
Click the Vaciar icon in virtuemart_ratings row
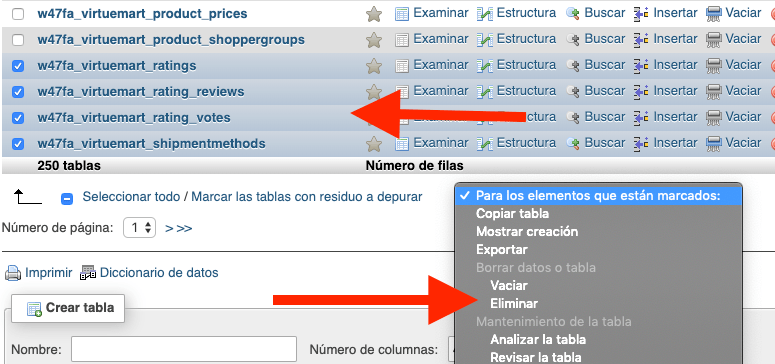coord(714,65)
